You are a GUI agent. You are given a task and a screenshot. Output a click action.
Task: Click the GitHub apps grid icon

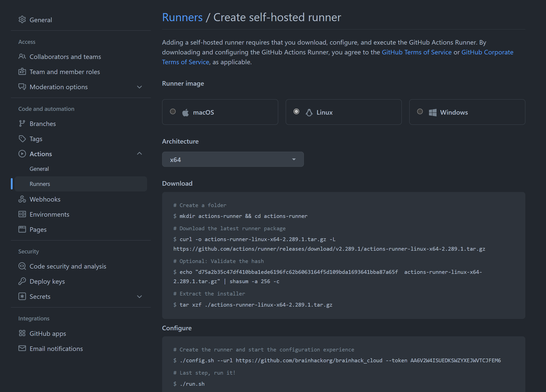tap(22, 333)
